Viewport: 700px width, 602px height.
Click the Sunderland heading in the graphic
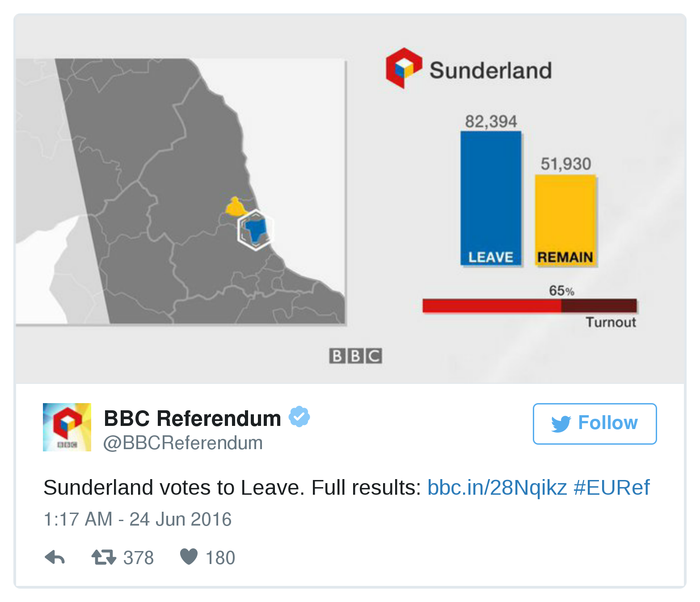(490, 71)
